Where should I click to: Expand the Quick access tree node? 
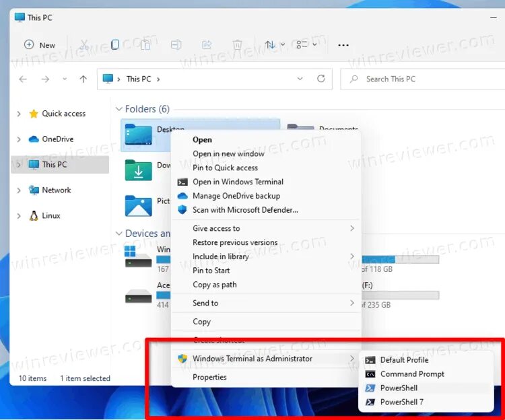coord(19,114)
